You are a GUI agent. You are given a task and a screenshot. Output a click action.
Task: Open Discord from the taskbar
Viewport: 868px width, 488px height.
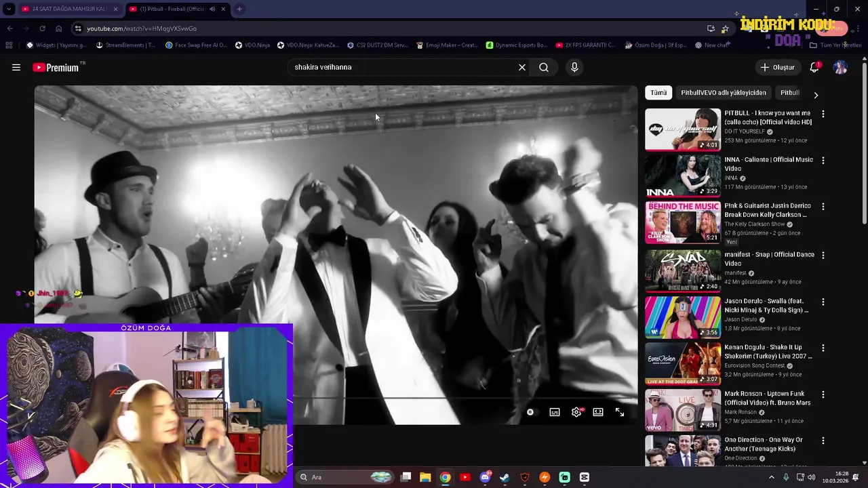click(485, 477)
